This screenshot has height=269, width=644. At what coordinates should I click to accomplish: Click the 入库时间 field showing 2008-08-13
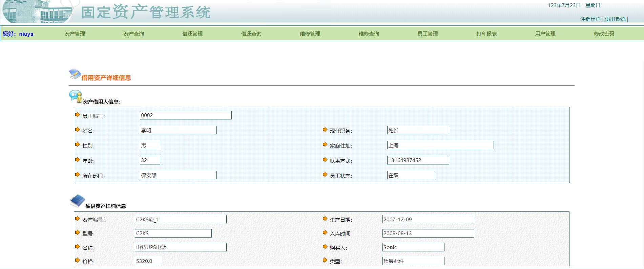(428, 233)
